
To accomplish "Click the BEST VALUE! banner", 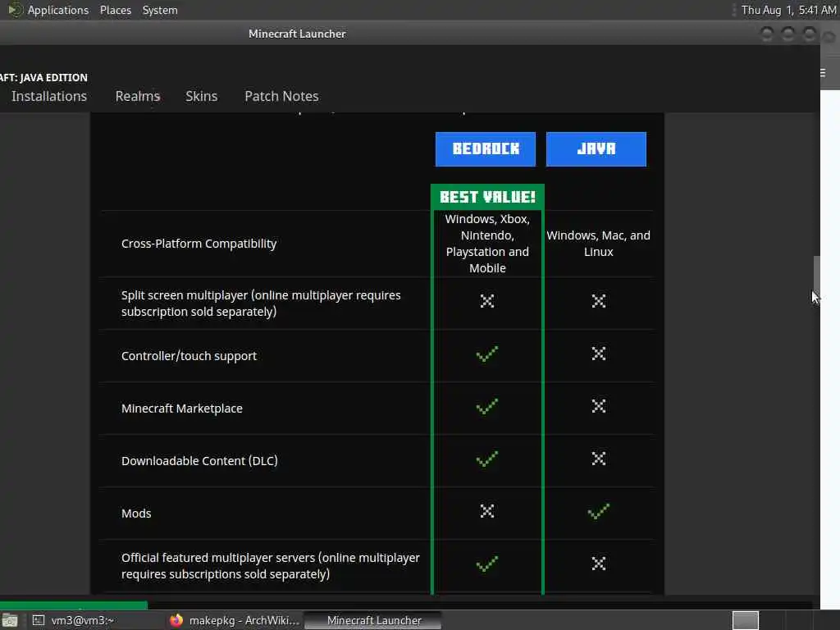I will (x=487, y=197).
